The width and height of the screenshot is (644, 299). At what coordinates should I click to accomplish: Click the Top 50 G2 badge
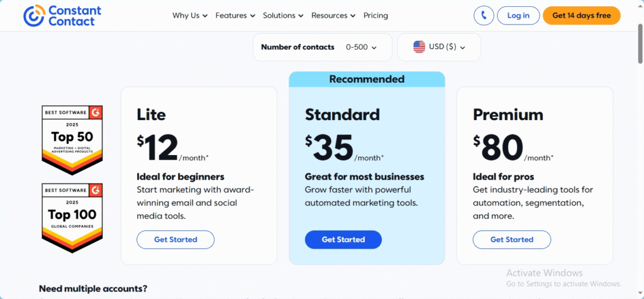pyautogui.click(x=72, y=140)
